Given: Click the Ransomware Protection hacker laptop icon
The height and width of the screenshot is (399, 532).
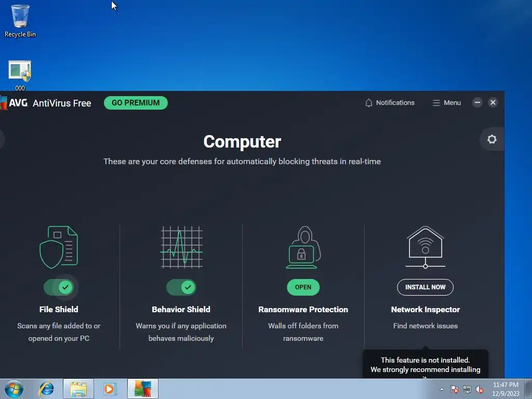Looking at the screenshot, I should pyautogui.click(x=303, y=247).
